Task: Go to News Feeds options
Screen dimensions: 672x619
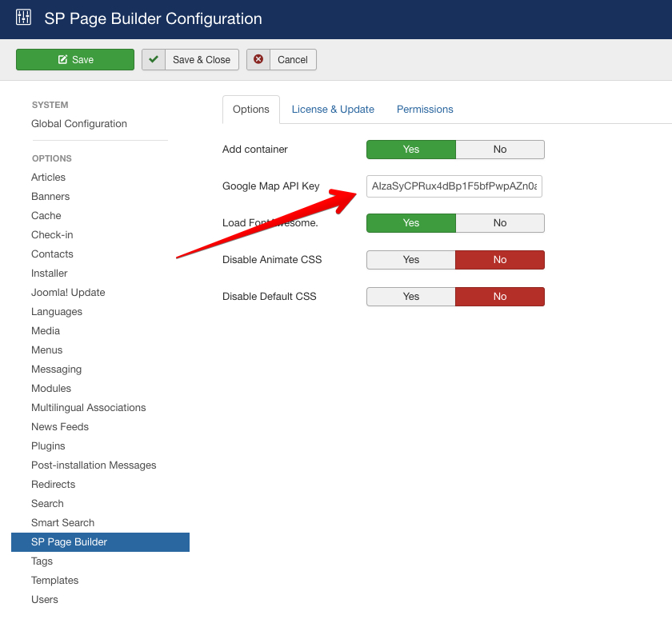Action: pyautogui.click(x=60, y=427)
